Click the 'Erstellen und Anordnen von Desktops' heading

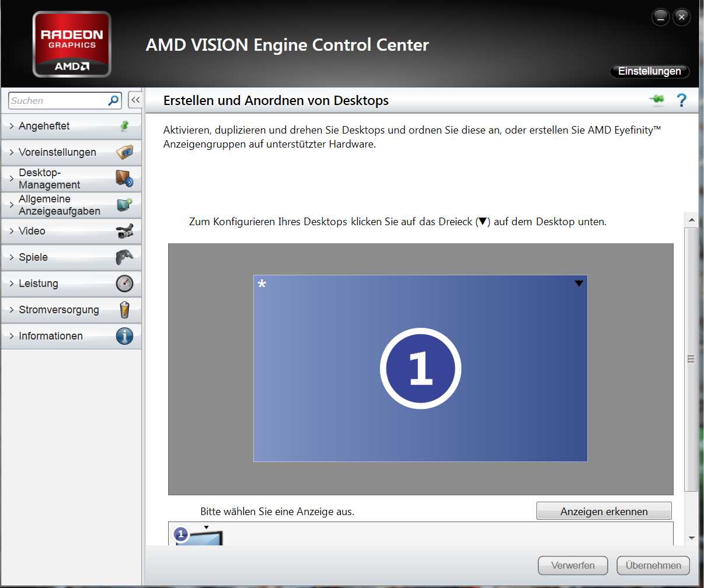276,100
